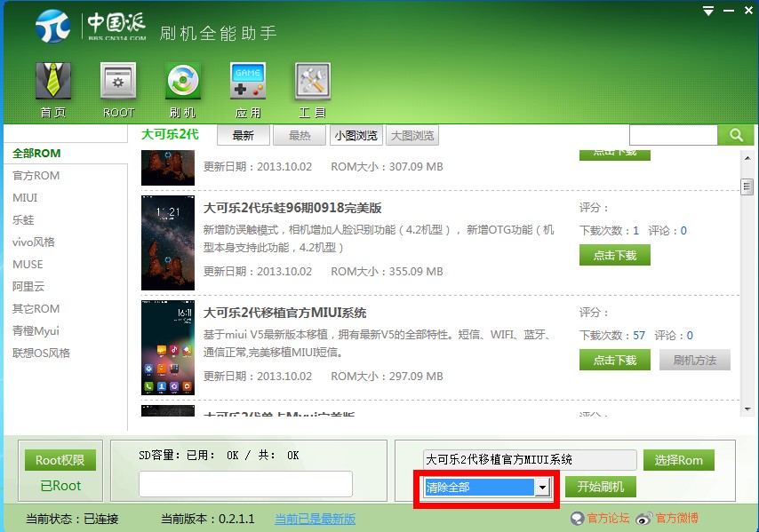Select the 刷机 flashing icon

182,91
